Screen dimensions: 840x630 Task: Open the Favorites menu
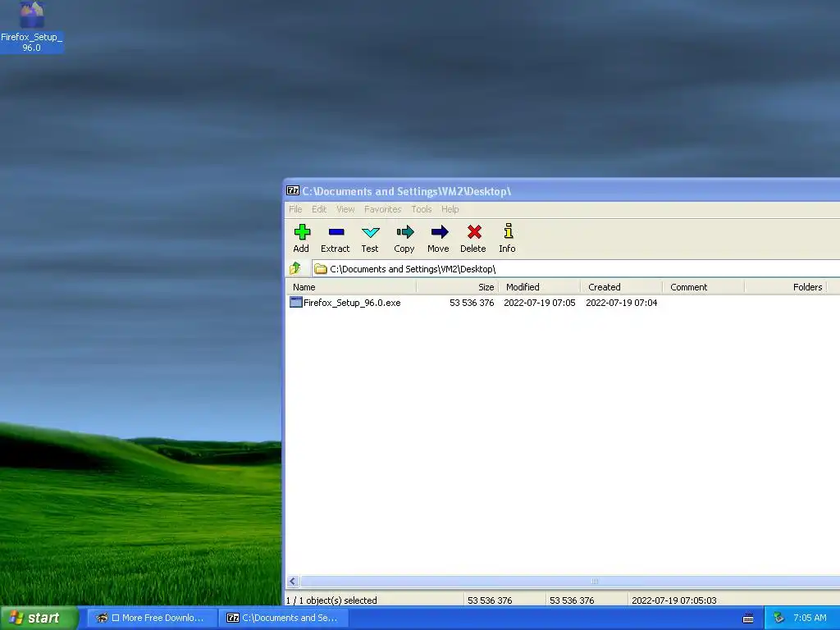pos(382,209)
